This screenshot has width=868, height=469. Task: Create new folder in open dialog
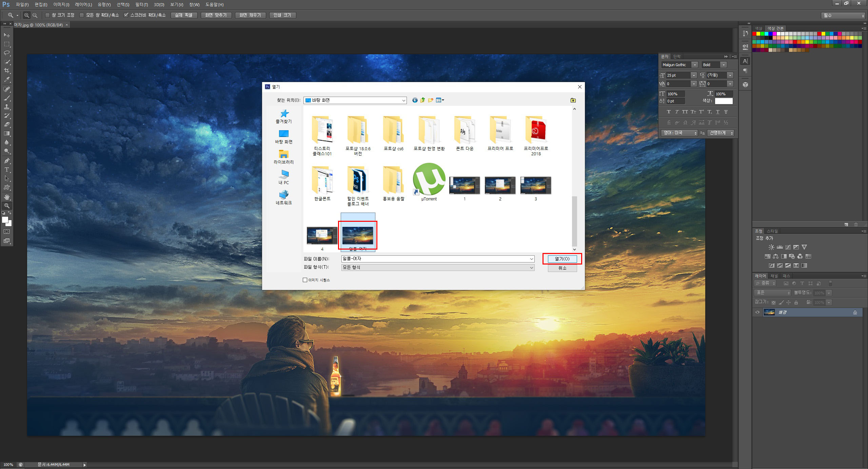(431, 100)
